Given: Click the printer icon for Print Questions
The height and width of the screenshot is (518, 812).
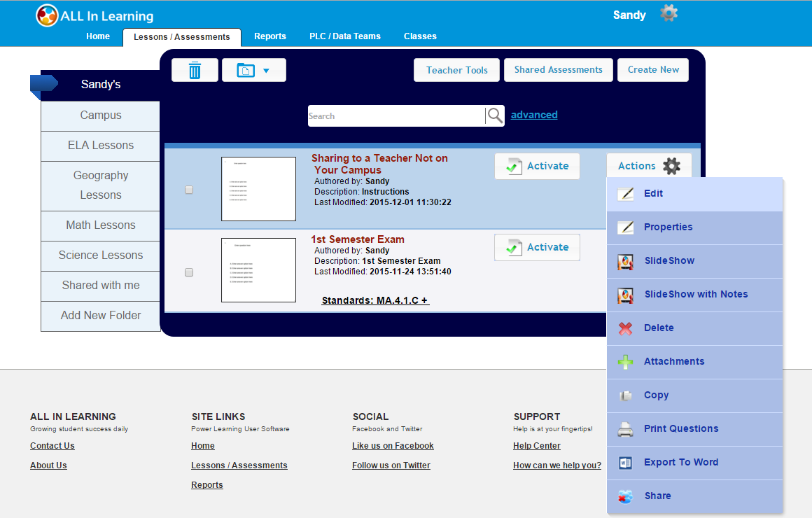Looking at the screenshot, I should click(625, 429).
